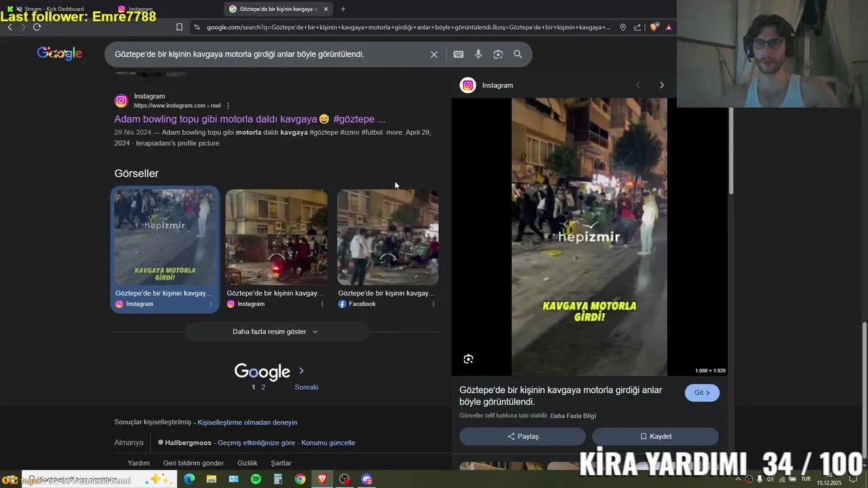
Task: Go to the next image with the preview panel arrow
Action: [x=662, y=85]
